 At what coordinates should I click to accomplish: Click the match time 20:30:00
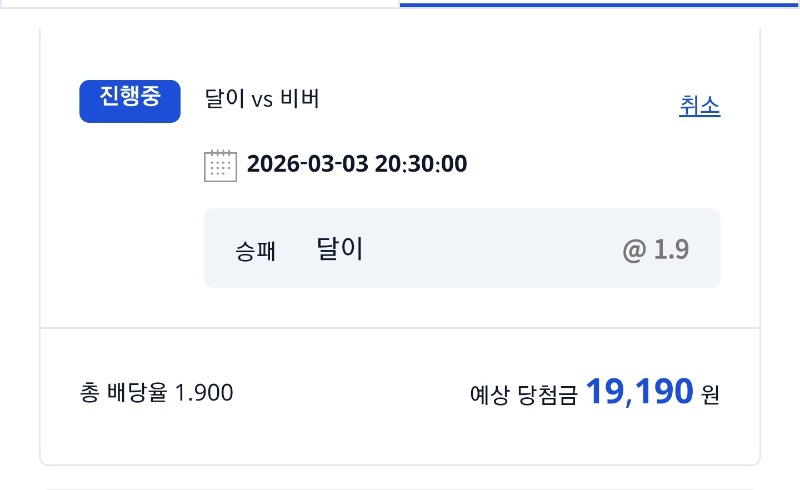tap(421, 164)
